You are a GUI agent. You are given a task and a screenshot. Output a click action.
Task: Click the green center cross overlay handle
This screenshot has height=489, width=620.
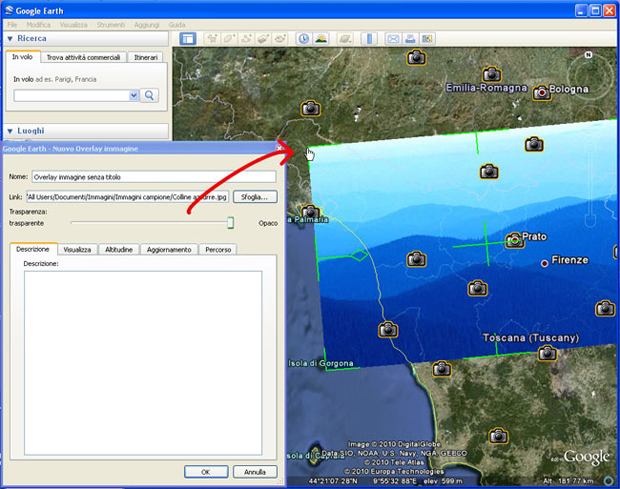pyautogui.click(x=487, y=244)
